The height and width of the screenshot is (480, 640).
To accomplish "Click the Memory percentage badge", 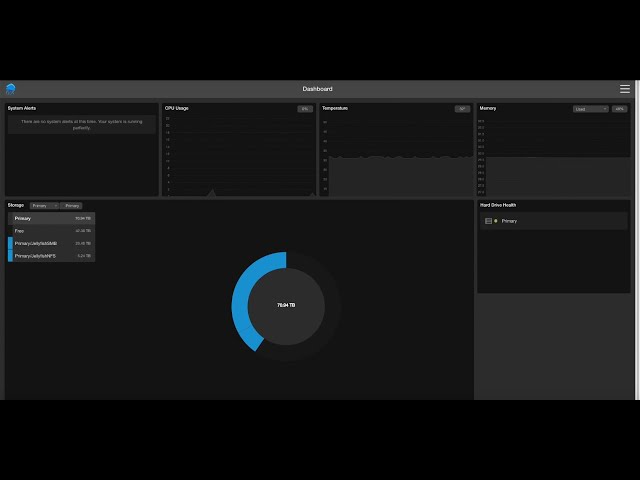I will [619, 109].
